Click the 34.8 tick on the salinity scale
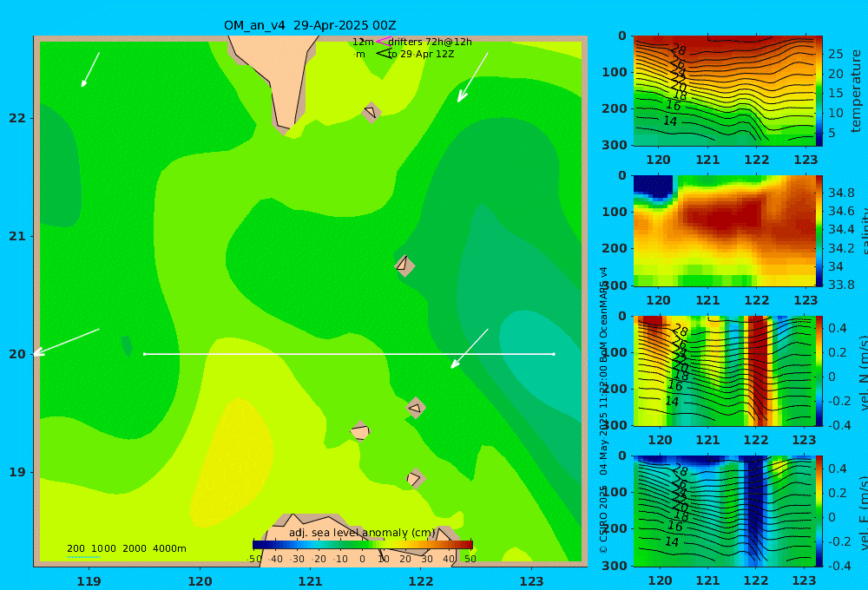868x590 pixels. 841,193
